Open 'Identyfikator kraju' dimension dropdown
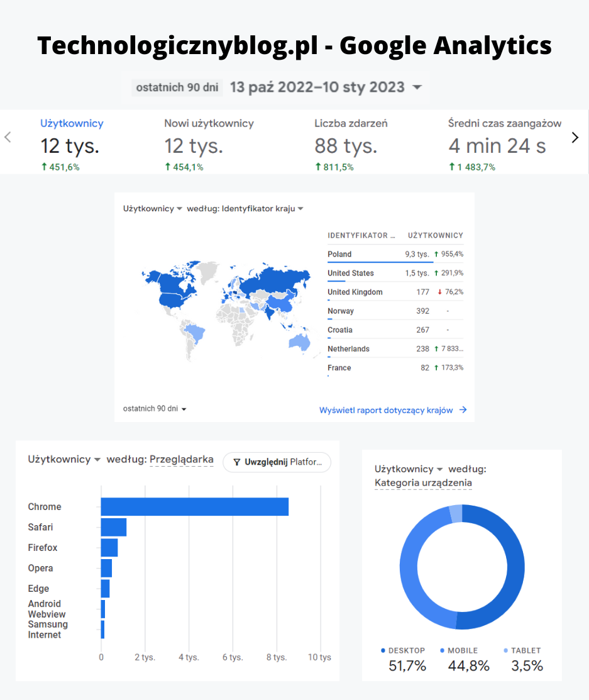This screenshot has width=589, height=700. pyautogui.click(x=262, y=208)
